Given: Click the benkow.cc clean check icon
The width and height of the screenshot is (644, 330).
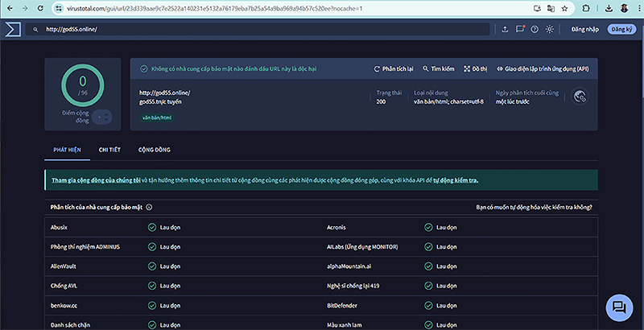Looking at the screenshot, I should pos(152,305).
